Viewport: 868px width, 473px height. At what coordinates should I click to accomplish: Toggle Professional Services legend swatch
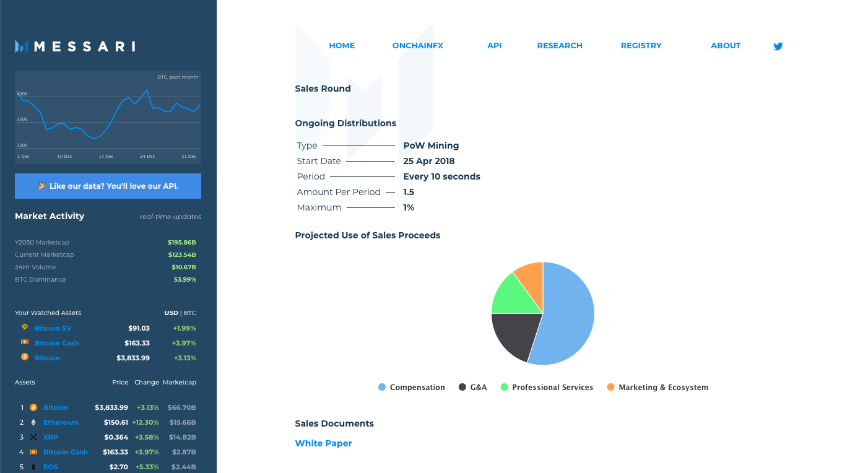(x=505, y=387)
